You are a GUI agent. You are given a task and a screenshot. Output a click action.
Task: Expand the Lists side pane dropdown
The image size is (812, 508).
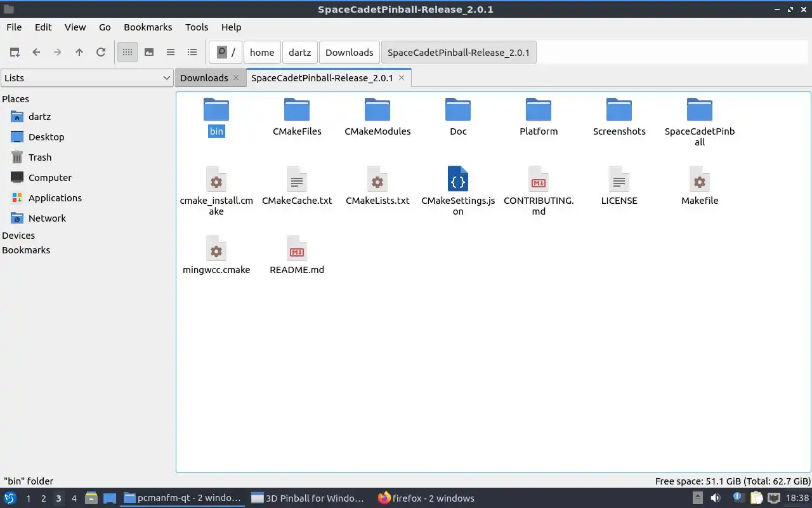[x=87, y=78]
